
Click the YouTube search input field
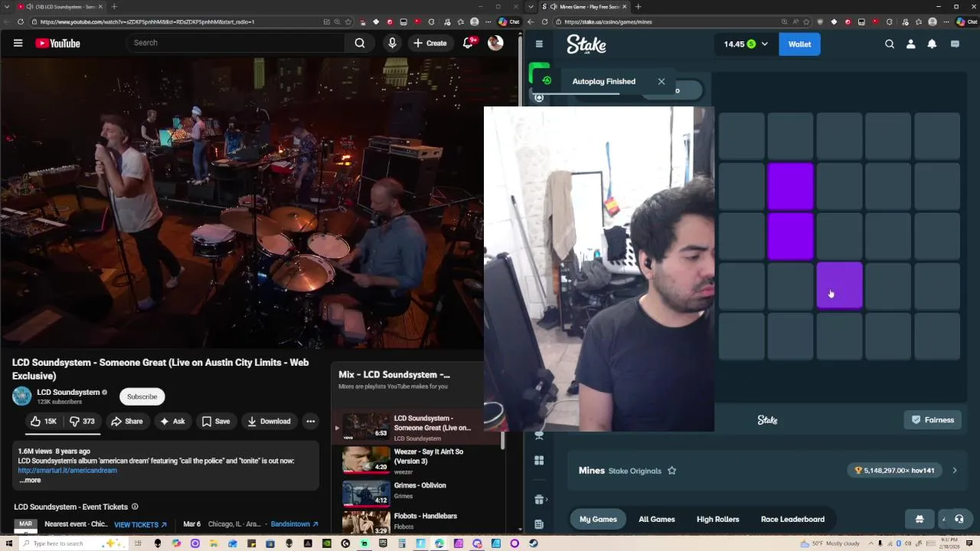237,43
